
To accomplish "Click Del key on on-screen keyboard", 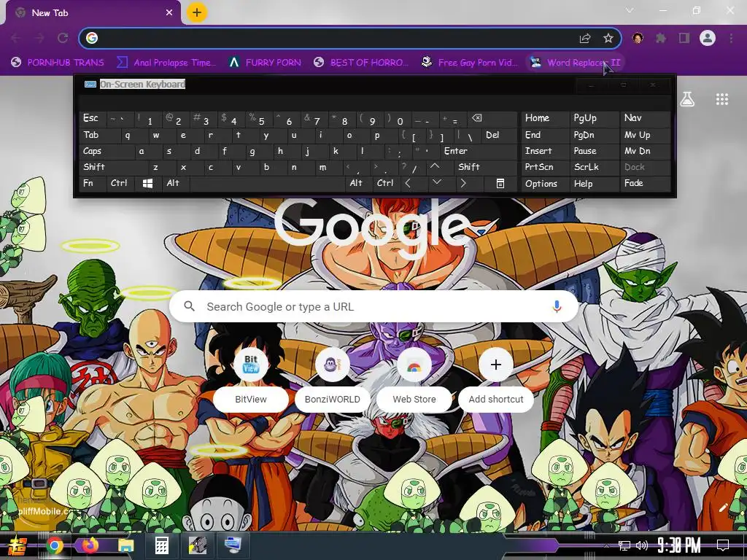I will pos(499,135).
